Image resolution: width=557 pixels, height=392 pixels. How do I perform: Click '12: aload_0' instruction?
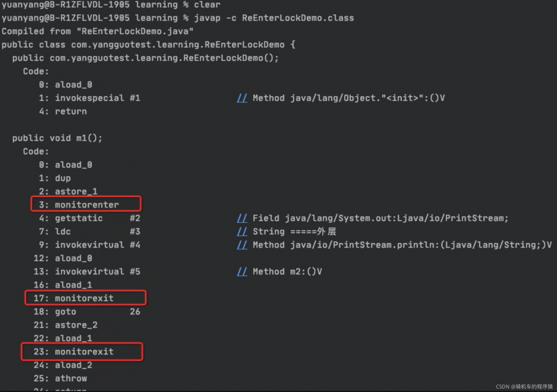coord(63,258)
